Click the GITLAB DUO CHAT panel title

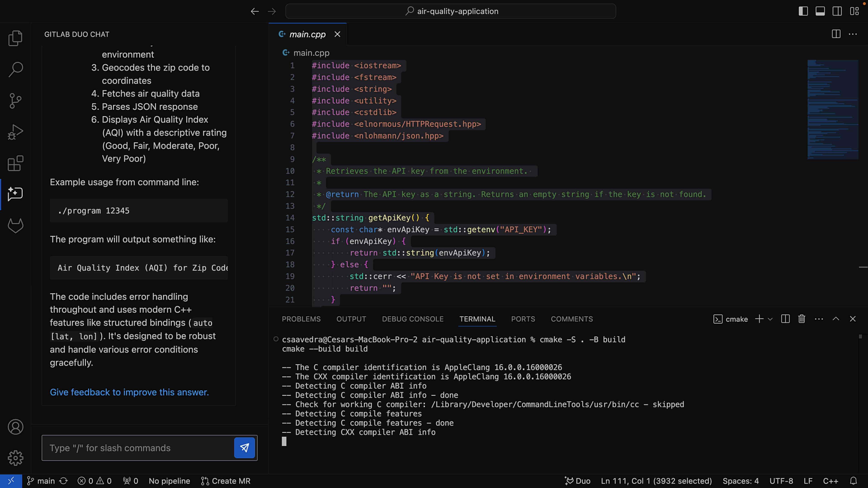(x=77, y=34)
